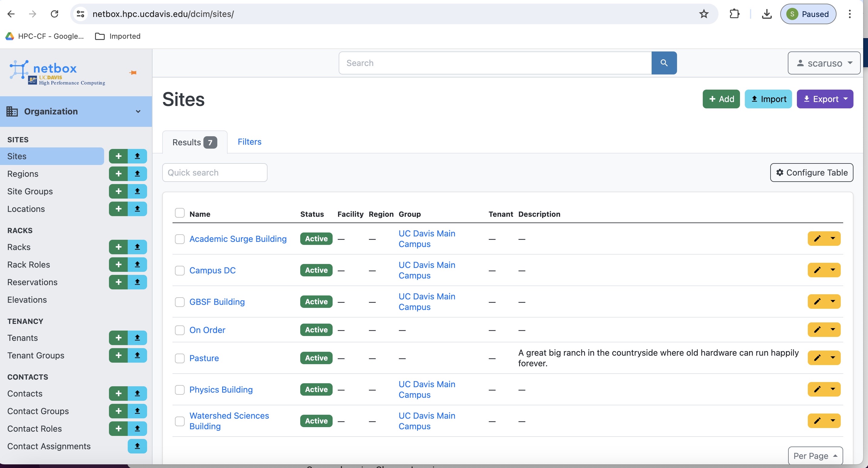The height and width of the screenshot is (468, 868).
Task: Expand the scaruso user menu
Action: click(x=824, y=63)
